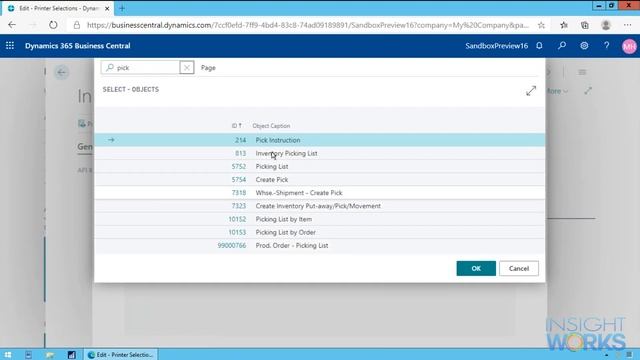Select the Pick Instruction row
This screenshot has height=360, width=640.
[x=320, y=140]
